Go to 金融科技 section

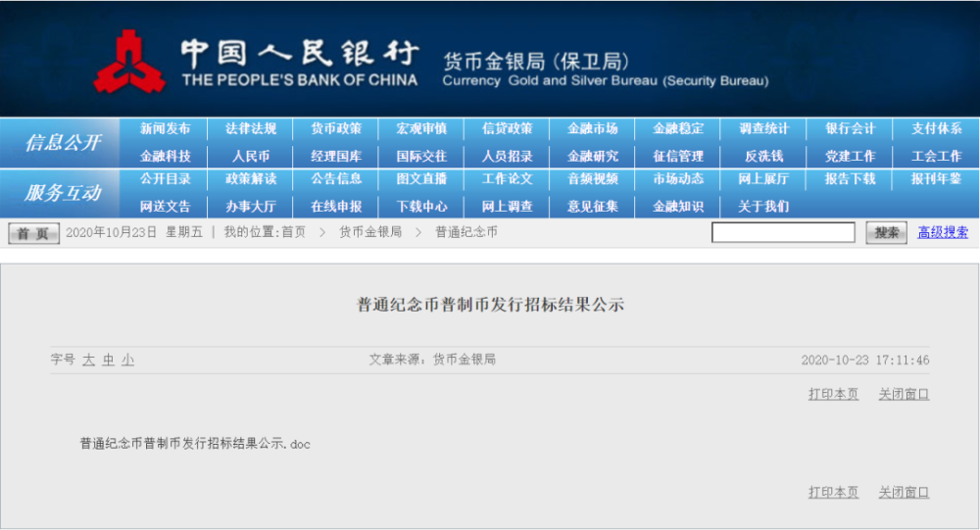165,156
